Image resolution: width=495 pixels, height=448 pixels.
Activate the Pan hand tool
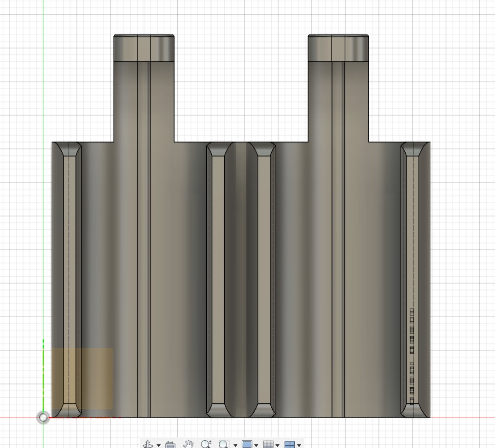(x=188, y=444)
